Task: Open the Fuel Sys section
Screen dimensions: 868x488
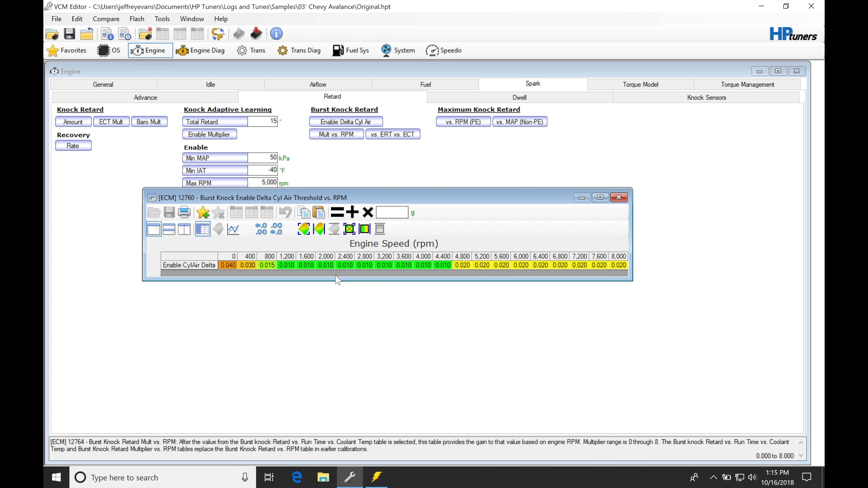Action: [351, 51]
